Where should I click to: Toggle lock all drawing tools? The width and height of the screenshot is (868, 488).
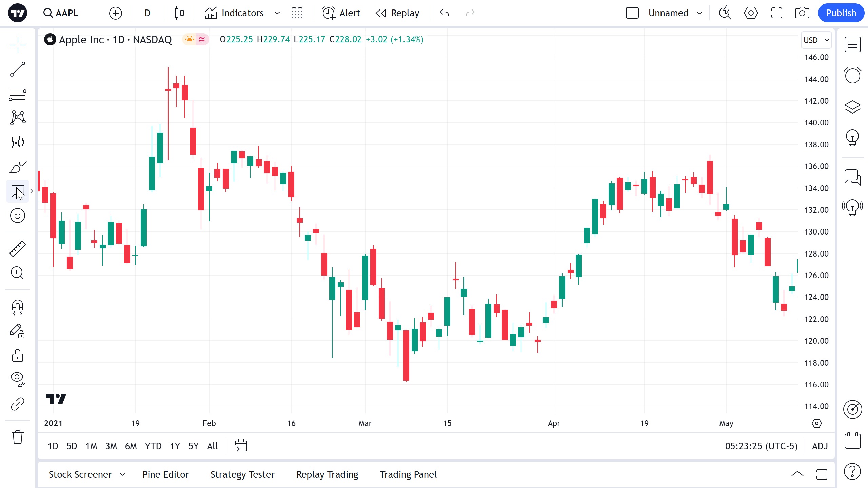coord(18,356)
